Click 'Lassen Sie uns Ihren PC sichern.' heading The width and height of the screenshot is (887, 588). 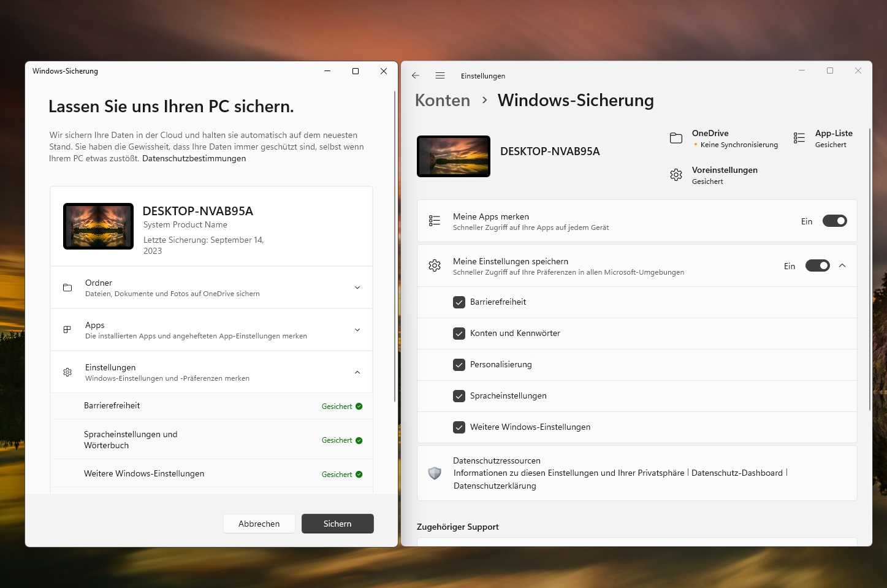tap(171, 106)
